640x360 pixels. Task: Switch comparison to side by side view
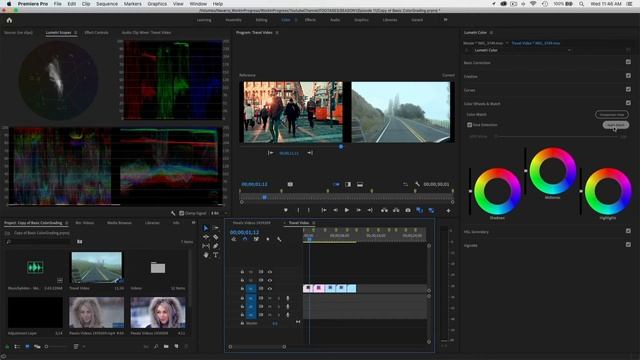[x=336, y=184]
